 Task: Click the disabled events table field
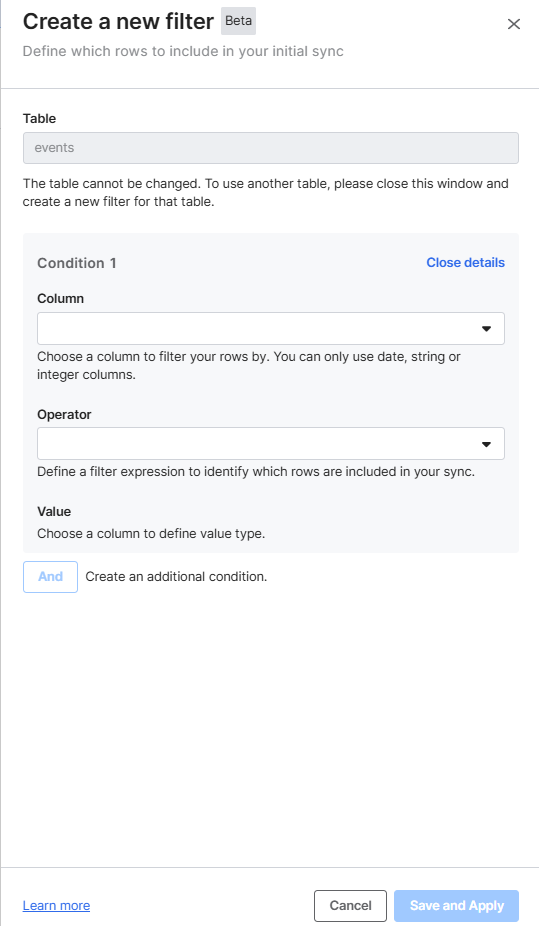(271, 148)
